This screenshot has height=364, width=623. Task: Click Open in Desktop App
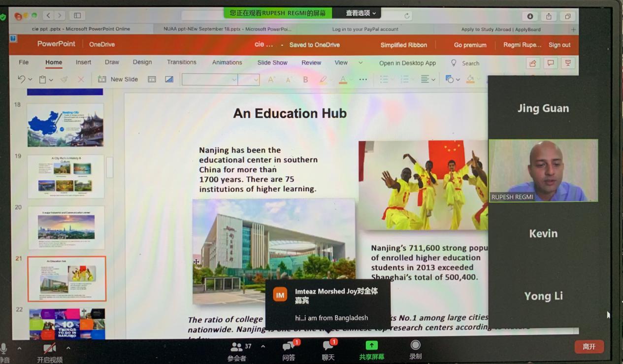407,63
